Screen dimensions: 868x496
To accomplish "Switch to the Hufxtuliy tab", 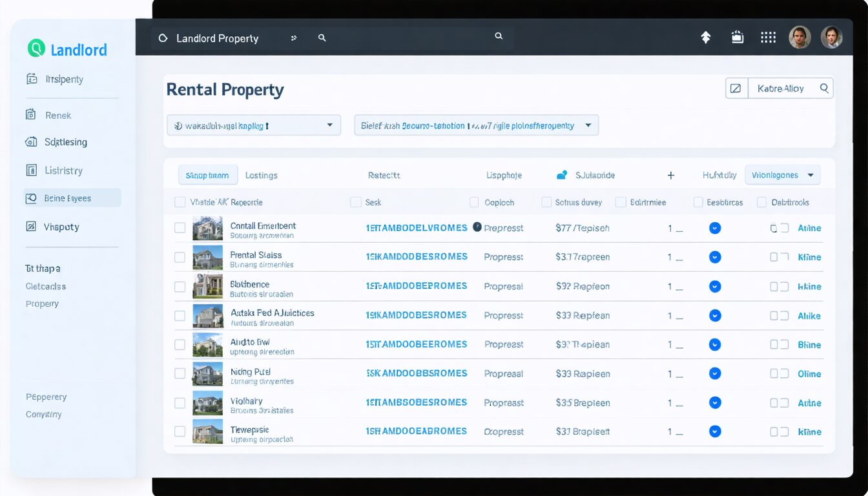I will tap(719, 175).
